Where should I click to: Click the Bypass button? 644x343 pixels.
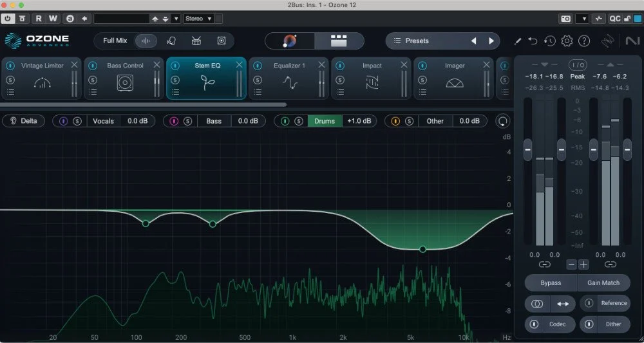551,283
